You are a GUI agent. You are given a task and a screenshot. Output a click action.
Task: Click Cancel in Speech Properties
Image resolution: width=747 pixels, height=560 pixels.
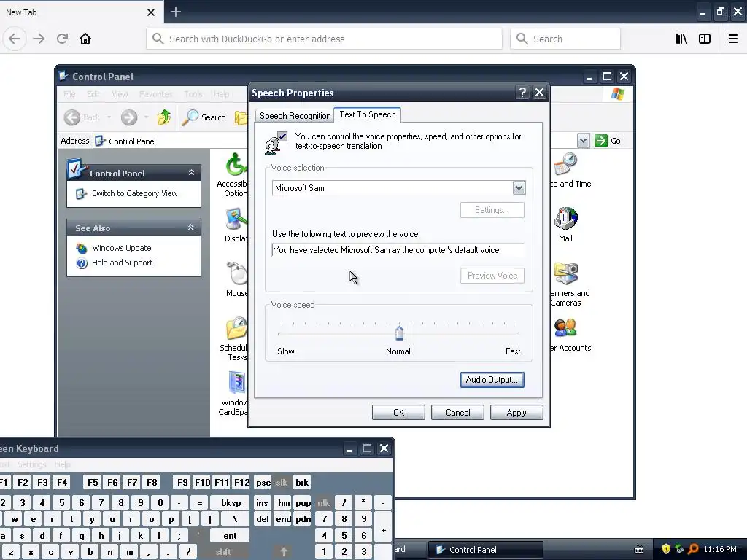coord(457,413)
